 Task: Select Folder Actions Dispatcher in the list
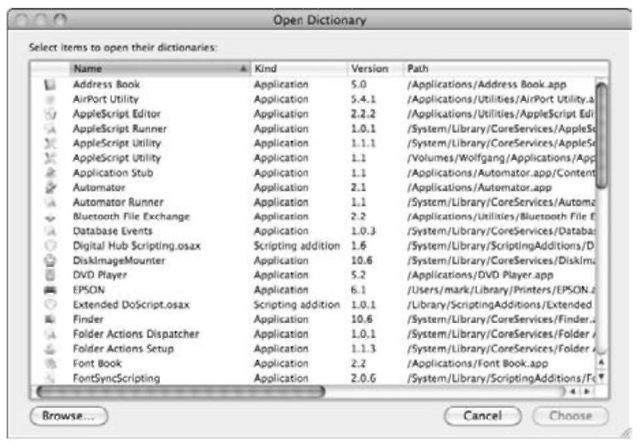click(x=136, y=334)
